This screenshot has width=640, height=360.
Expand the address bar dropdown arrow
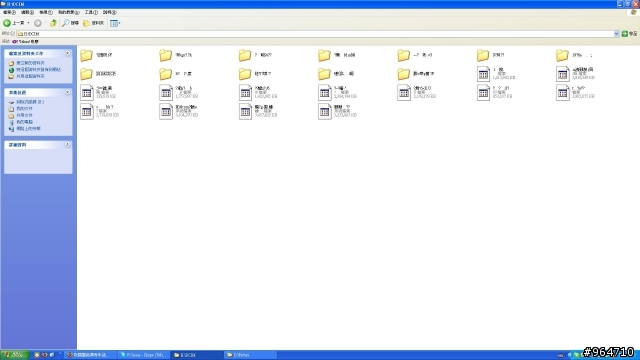[616, 34]
